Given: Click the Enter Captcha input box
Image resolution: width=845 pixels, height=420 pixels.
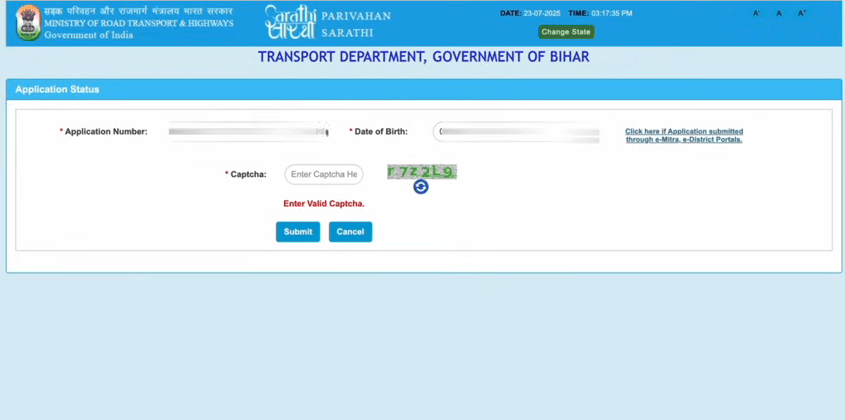Looking at the screenshot, I should coord(324,175).
